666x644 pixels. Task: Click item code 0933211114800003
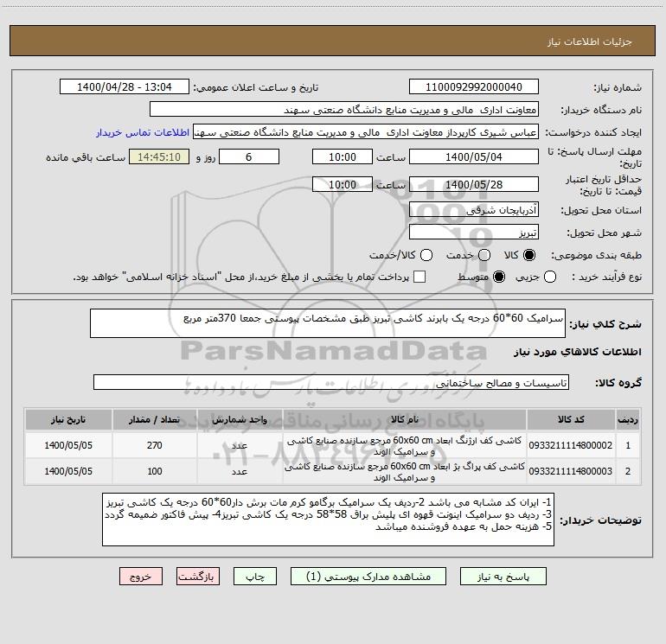tap(571, 471)
